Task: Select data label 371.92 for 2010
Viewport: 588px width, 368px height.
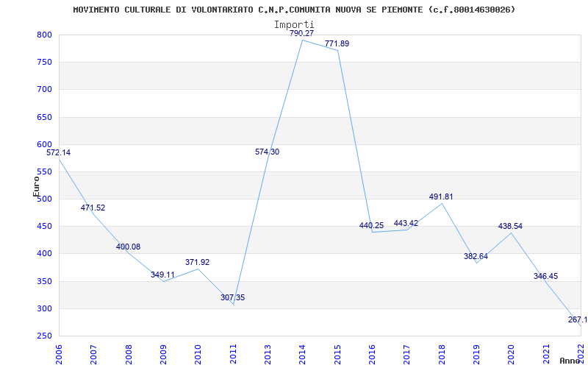Action: (197, 262)
